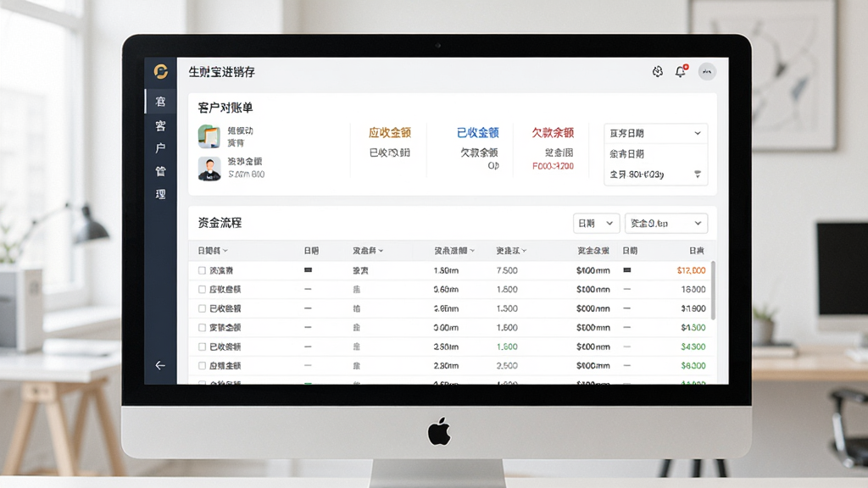Tick the checkbox in the 1.500 row

pos(202,308)
